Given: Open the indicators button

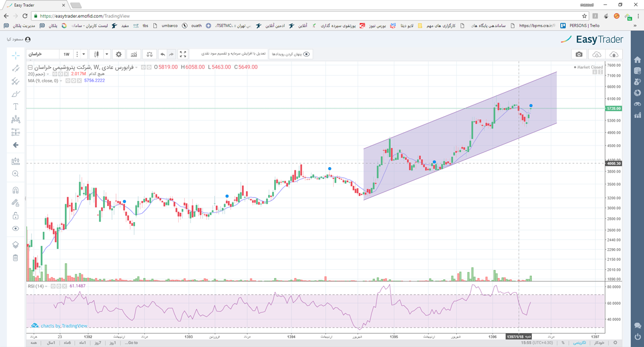Looking at the screenshot, I should (134, 54).
